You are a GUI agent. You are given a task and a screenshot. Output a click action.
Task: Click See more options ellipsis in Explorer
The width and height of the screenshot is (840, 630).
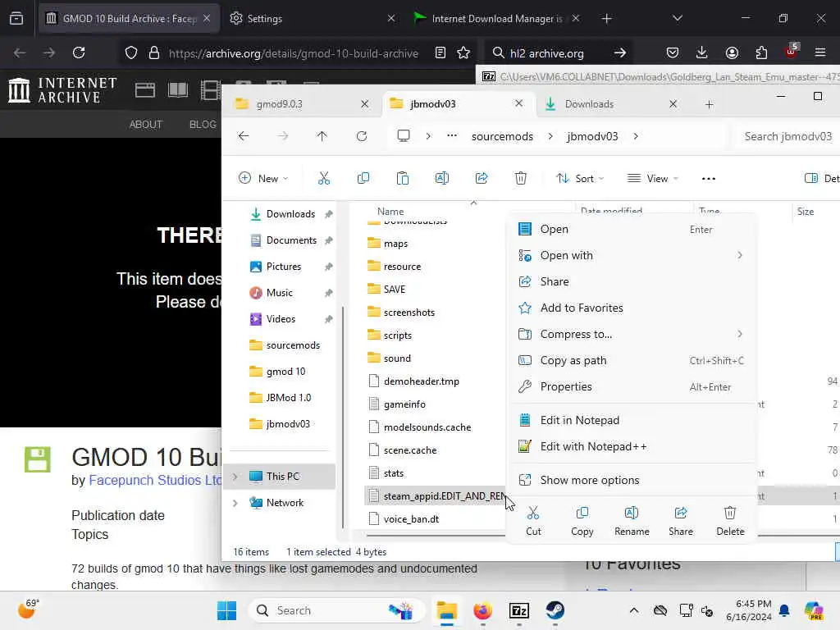coord(708,178)
